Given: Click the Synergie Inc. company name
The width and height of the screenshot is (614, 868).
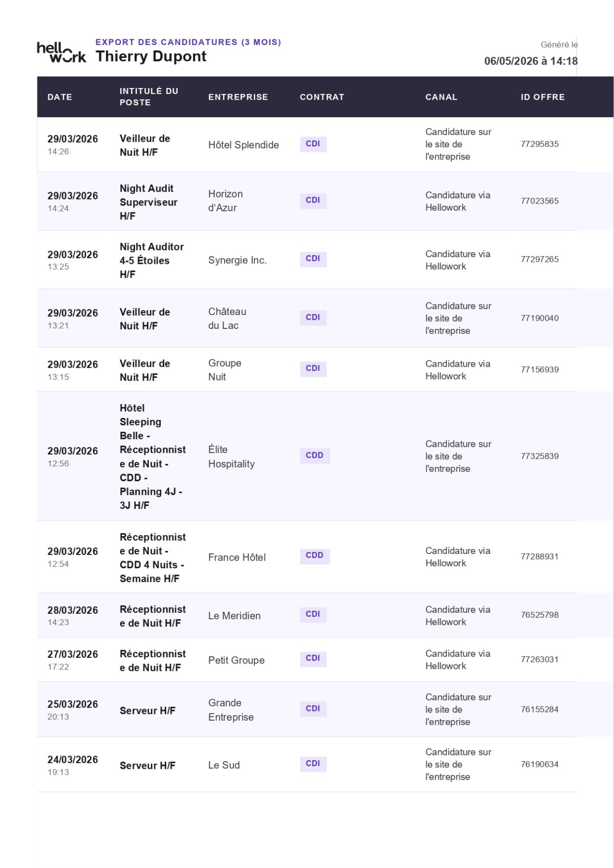Looking at the screenshot, I should coord(237,260).
